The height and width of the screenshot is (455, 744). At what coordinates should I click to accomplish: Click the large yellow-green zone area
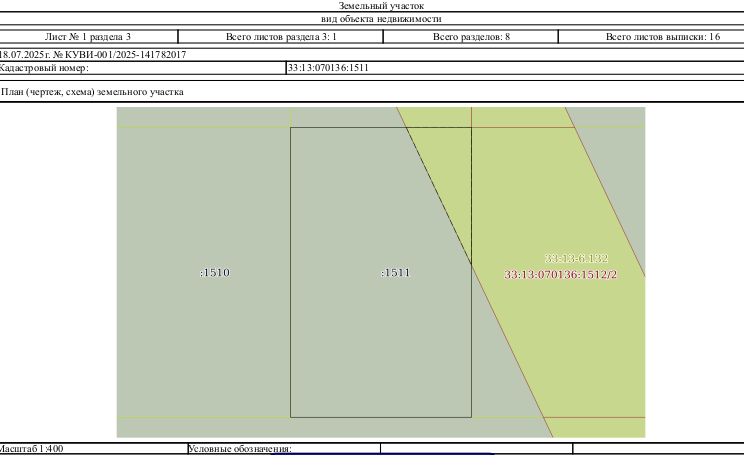coord(560,332)
